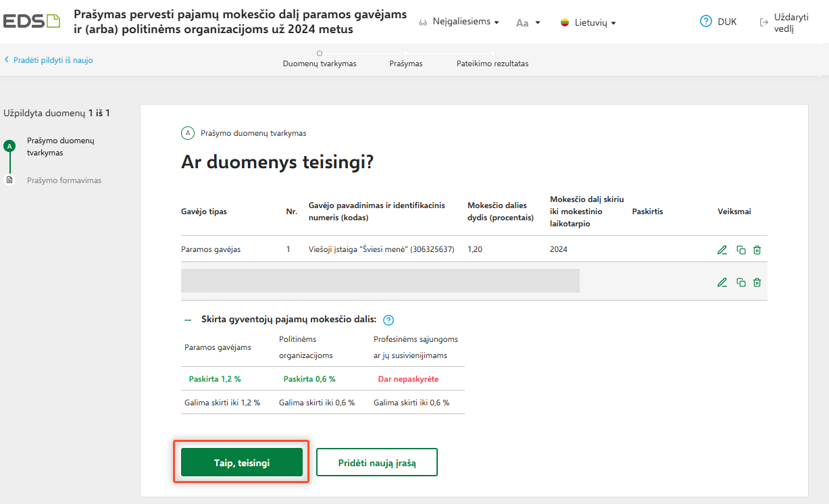Delete the second greyed-out row record
This screenshot has width=829, height=504.
pos(757,282)
